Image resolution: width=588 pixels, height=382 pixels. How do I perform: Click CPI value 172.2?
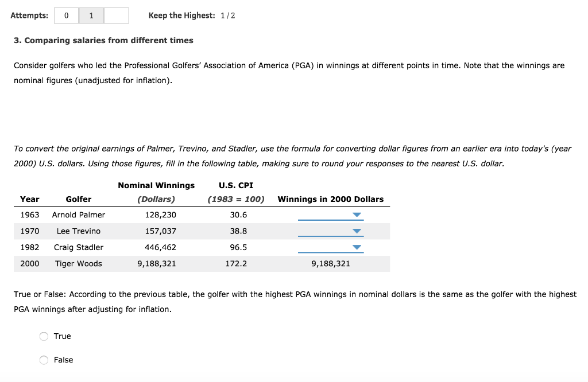pos(236,264)
